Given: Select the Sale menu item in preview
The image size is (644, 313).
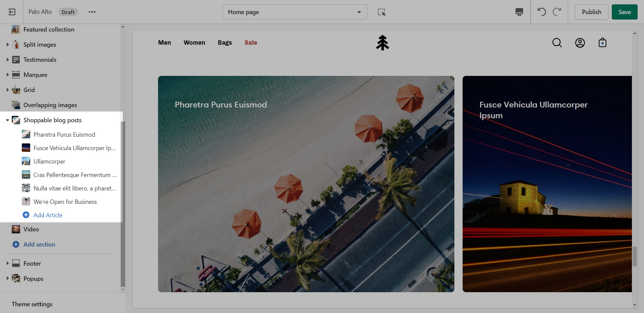Looking at the screenshot, I should click(250, 43).
